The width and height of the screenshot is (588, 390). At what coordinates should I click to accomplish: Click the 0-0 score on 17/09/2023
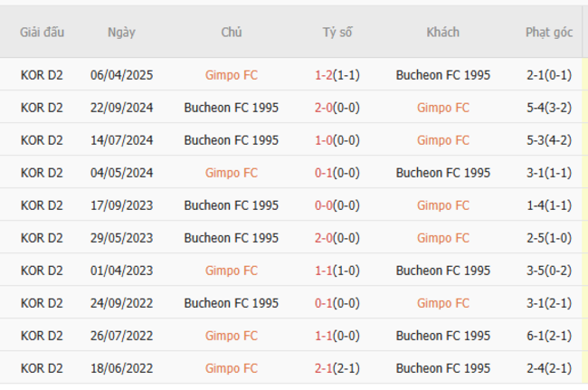(324, 205)
